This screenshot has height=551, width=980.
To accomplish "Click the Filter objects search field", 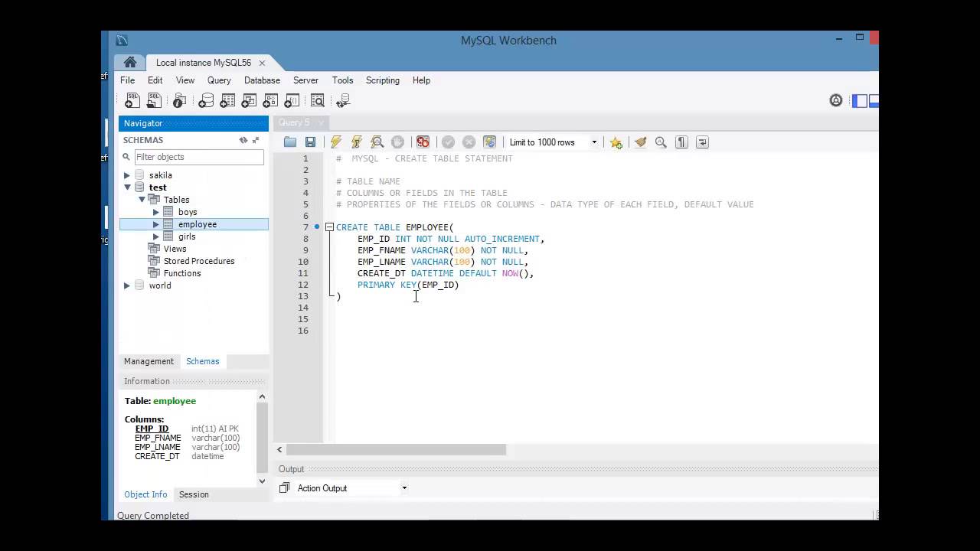I will click(199, 157).
